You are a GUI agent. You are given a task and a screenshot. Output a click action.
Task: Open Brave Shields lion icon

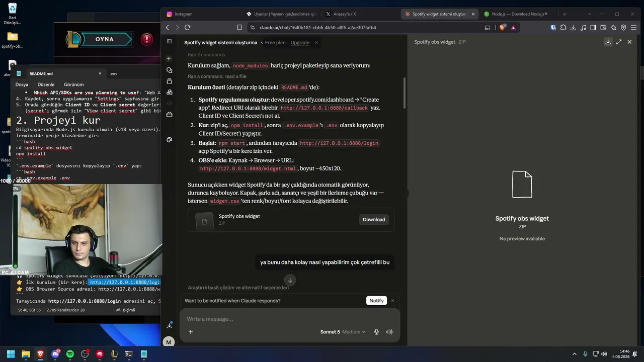[502, 28]
